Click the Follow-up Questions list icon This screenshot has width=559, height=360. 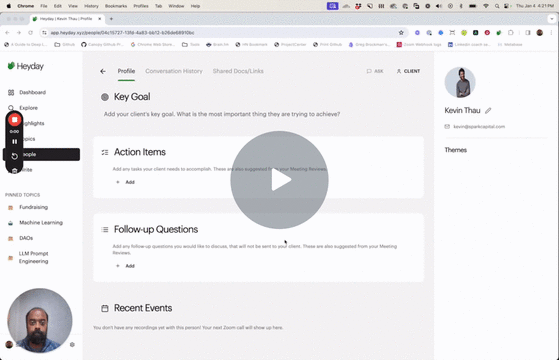pos(105,230)
